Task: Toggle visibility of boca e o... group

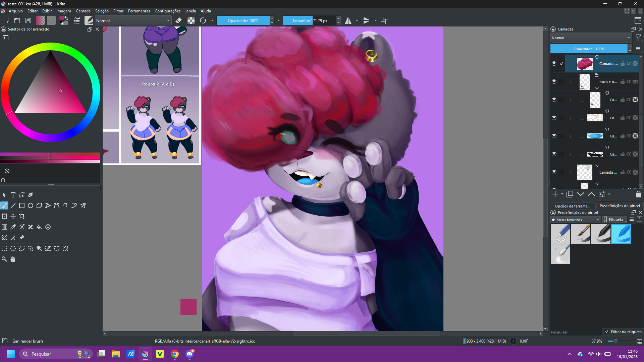Action: [554, 81]
